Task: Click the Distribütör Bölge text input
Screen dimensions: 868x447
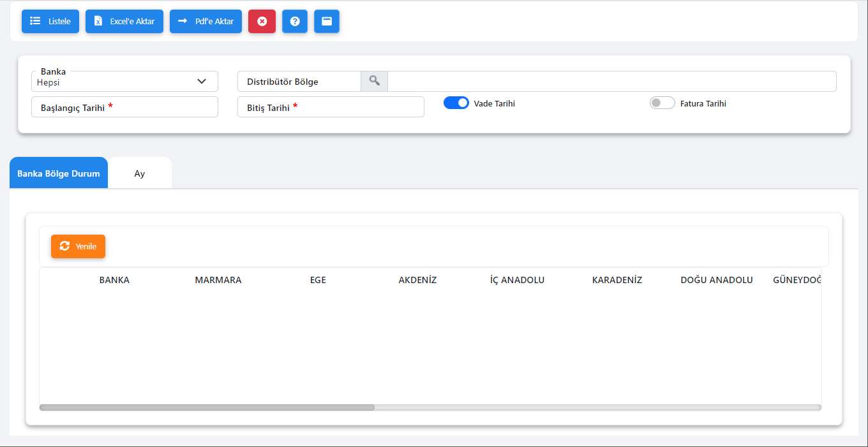Action: point(611,82)
